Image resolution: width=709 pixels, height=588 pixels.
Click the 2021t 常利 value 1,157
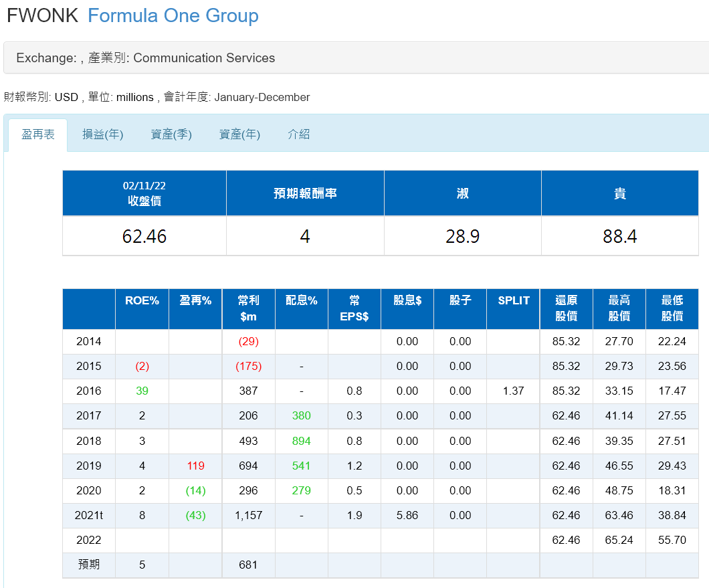248,516
